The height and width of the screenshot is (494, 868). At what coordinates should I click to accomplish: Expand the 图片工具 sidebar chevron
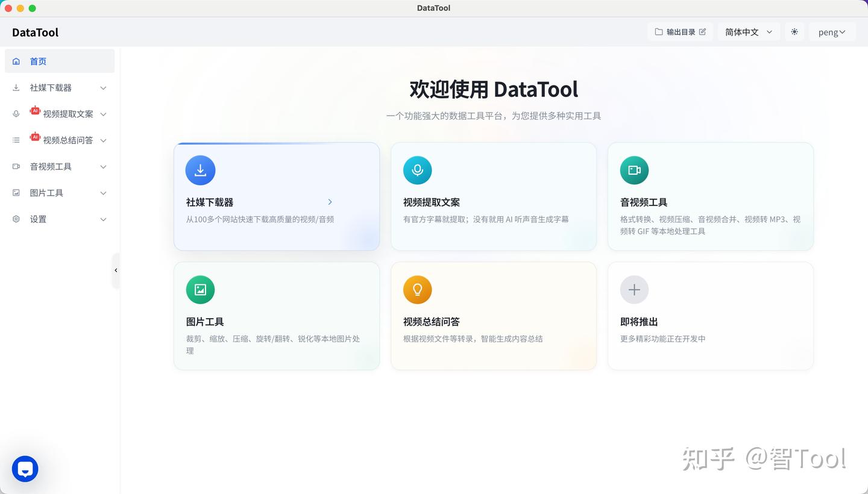(x=103, y=193)
